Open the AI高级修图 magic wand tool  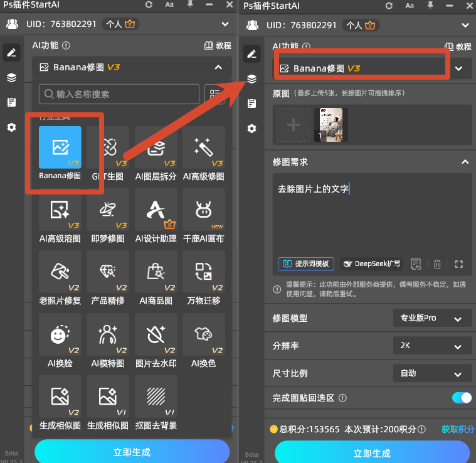pyautogui.click(x=204, y=147)
